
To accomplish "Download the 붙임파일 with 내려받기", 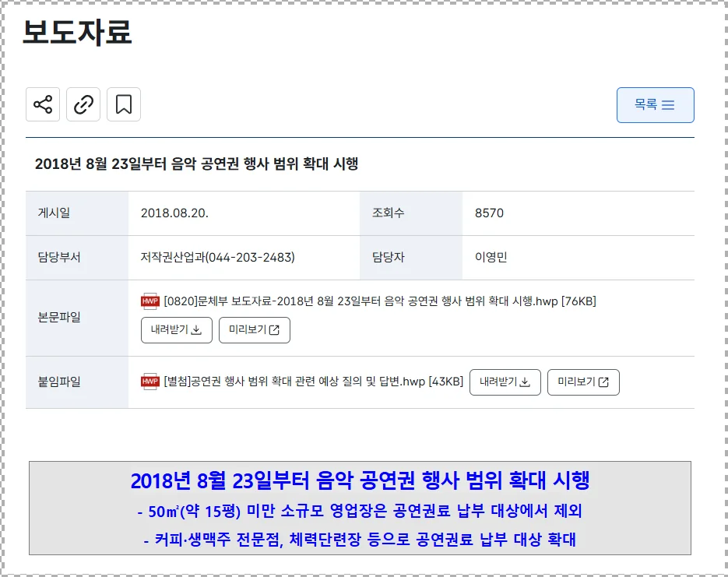I will [505, 382].
